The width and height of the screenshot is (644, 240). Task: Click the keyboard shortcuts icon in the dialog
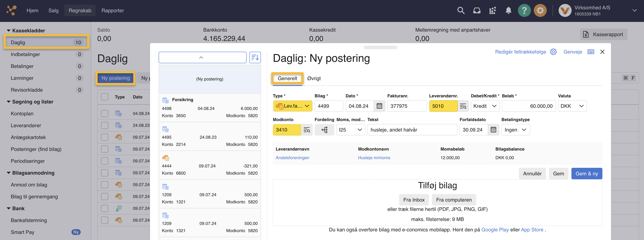591,52
